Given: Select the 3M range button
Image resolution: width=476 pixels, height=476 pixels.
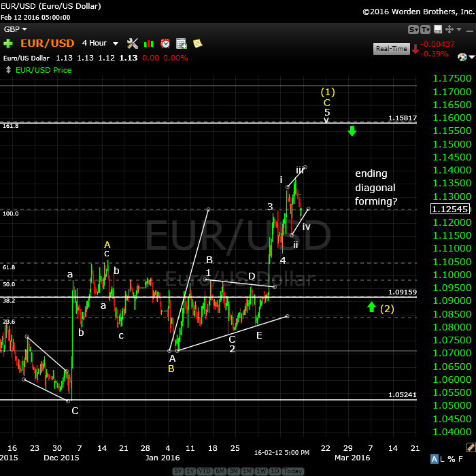Looking at the screenshot, I should coord(233,471).
